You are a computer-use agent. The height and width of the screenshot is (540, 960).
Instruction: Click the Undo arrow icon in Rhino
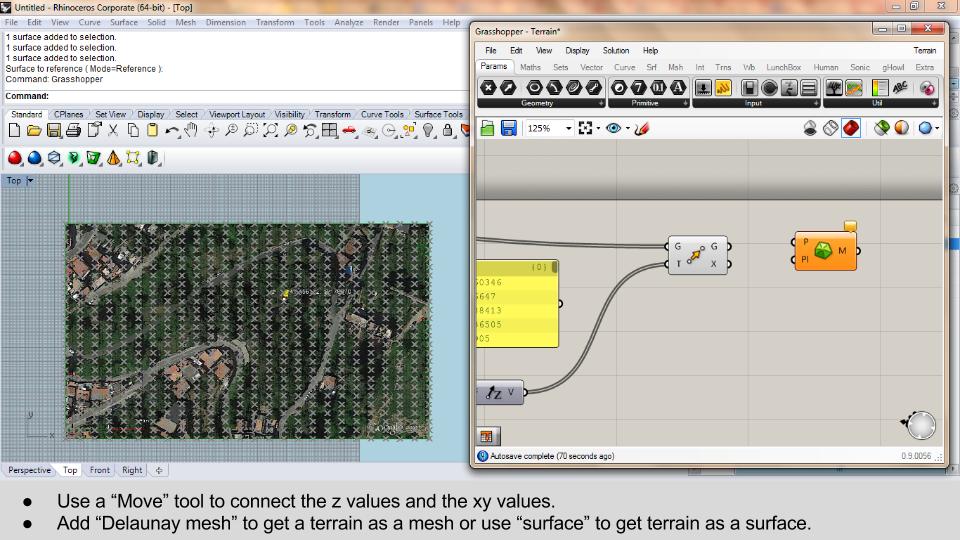pyautogui.click(x=172, y=130)
